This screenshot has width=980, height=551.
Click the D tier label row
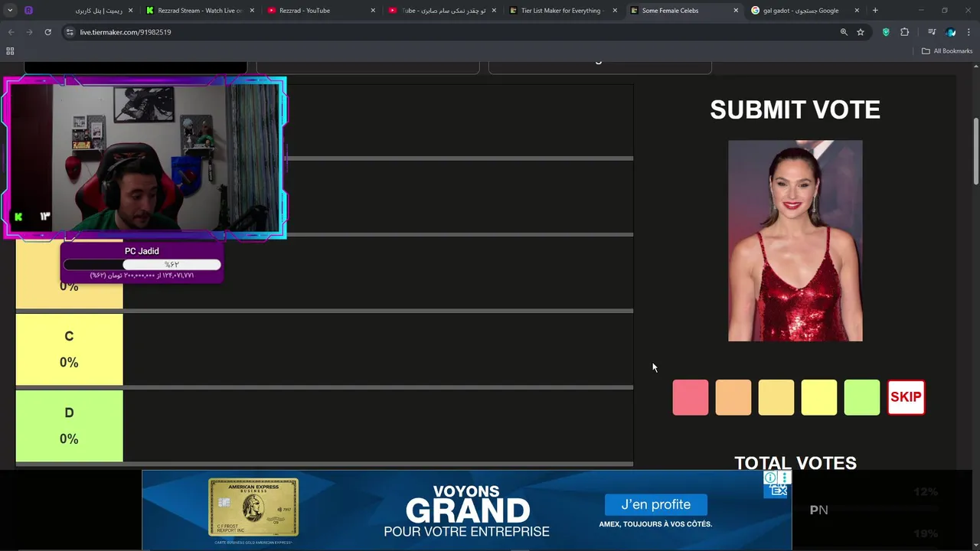[x=69, y=425]
